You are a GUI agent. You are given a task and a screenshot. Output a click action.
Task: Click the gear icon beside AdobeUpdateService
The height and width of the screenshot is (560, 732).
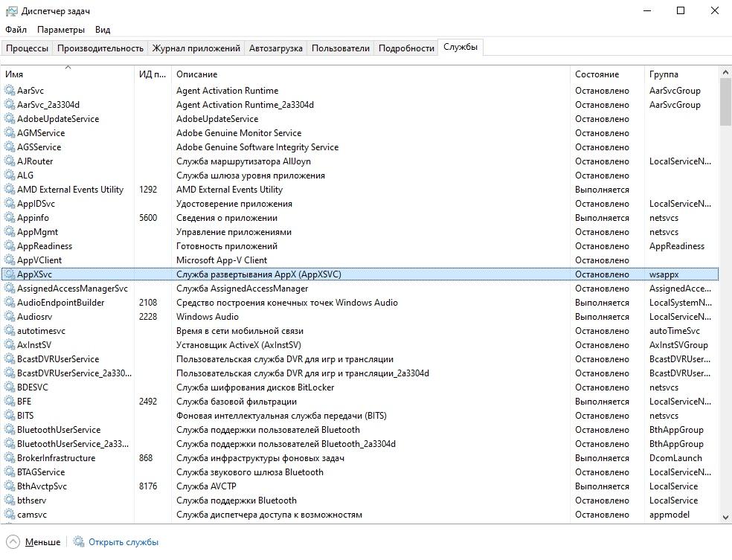10,118
